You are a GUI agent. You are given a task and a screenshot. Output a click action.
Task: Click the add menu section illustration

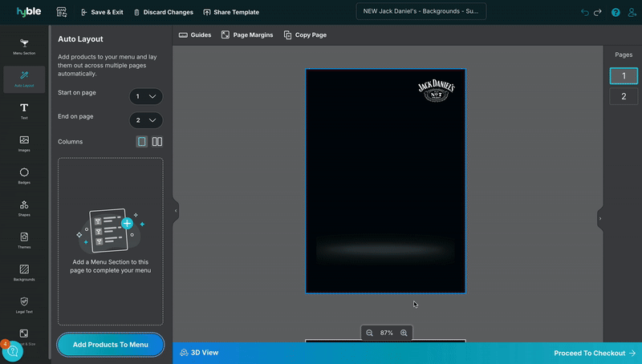tap(111, 231)
